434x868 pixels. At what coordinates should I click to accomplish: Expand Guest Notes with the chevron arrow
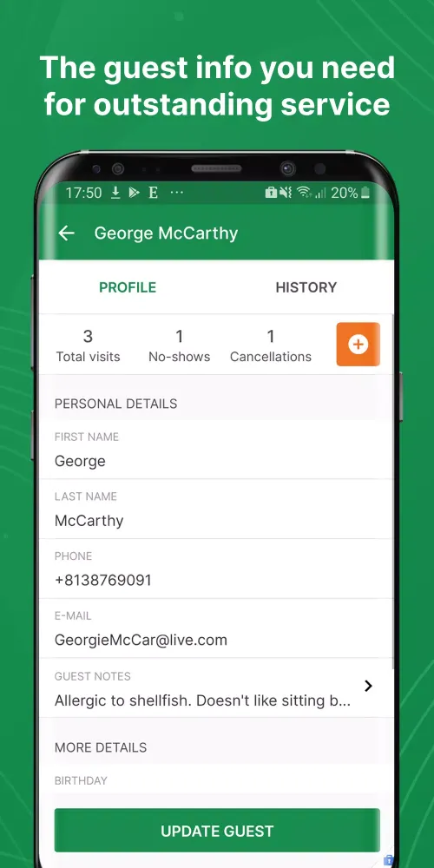368,687
